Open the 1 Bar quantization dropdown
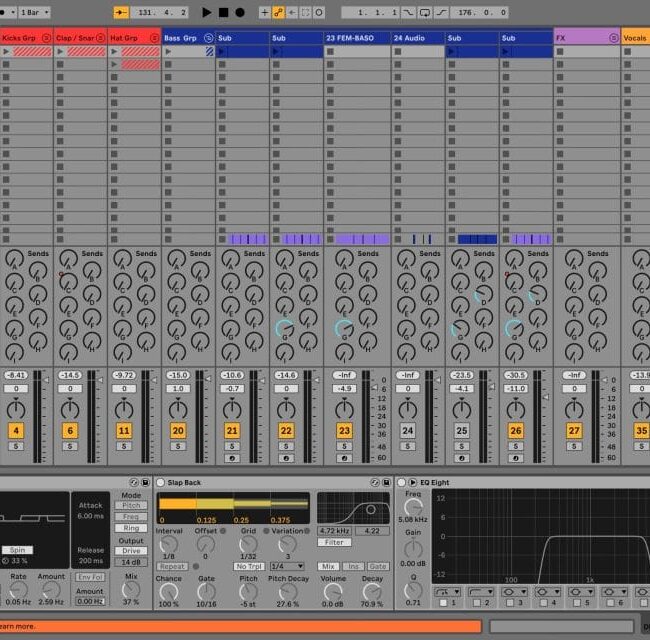 32,13
